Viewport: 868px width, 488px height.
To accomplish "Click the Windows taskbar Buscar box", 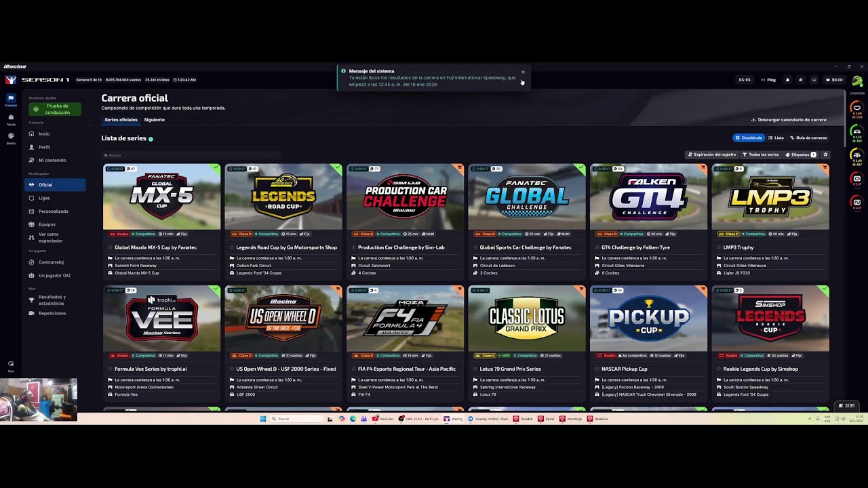I will 298,419.
